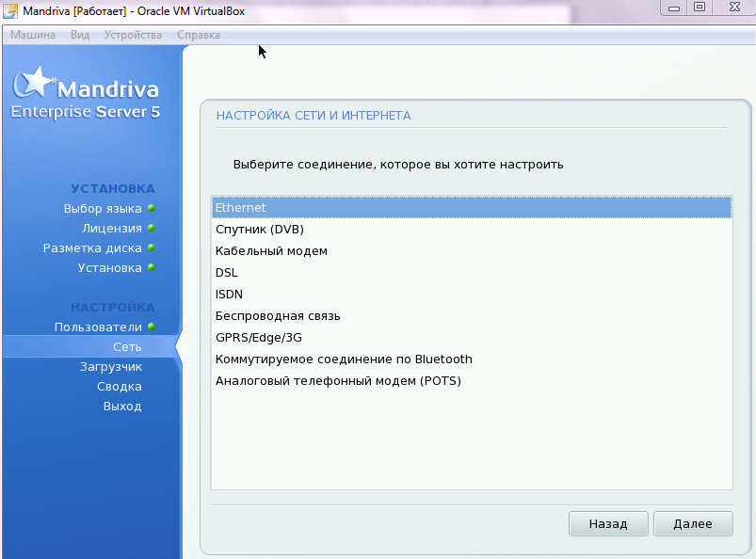Click Установка step in sidebar
This screenshot has height=559, width=756.
[110, 267]
